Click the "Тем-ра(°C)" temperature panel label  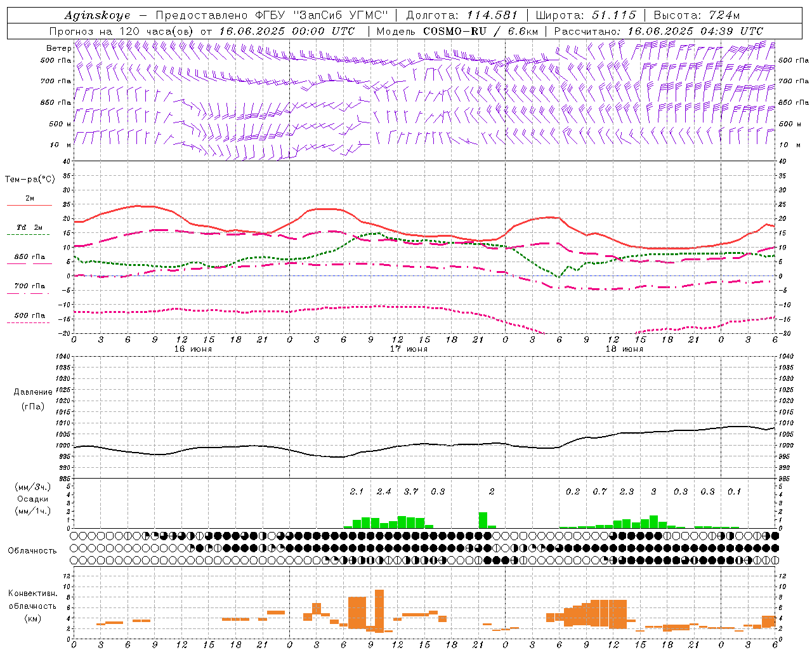[30, 180]
